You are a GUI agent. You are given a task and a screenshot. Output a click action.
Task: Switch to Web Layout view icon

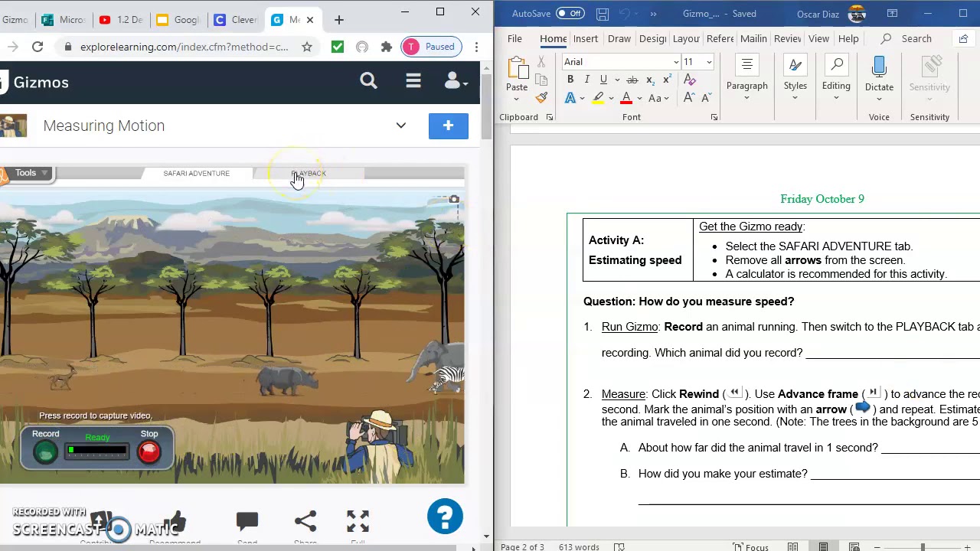point(854,546)
